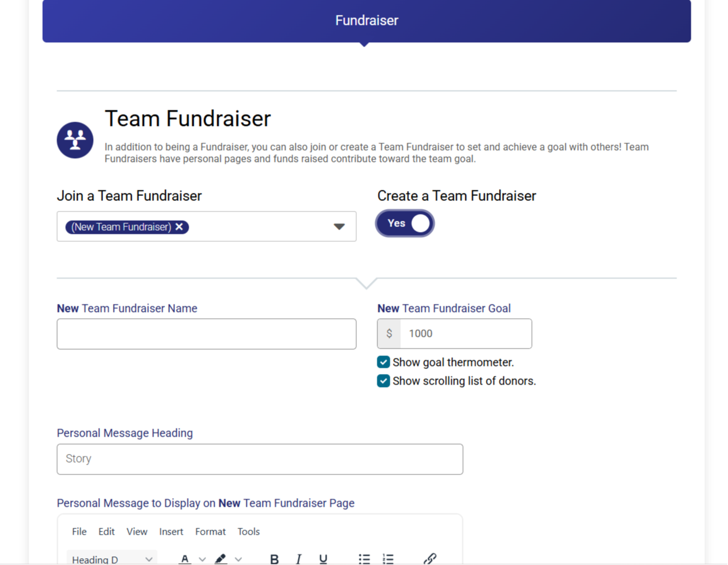This screenshot has height=565, width=728.
Task: Select the (New Team Fundraiser) chip text
Action: pos(121,227)
